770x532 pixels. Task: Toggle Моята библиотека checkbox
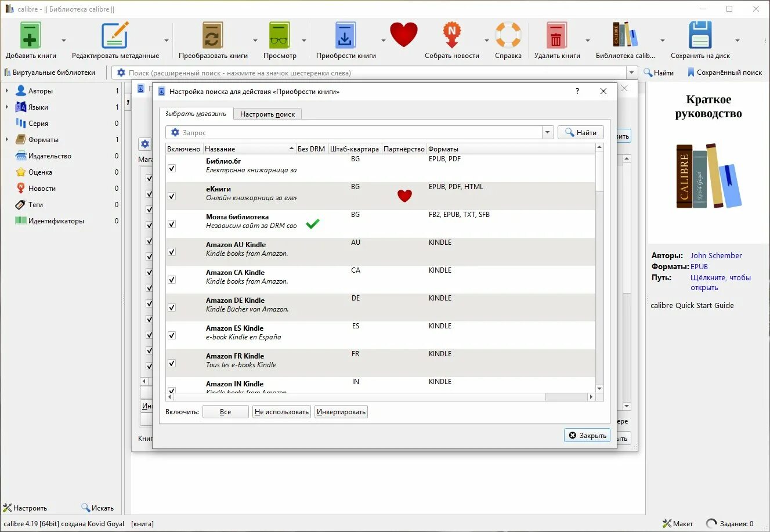(172, 224)
